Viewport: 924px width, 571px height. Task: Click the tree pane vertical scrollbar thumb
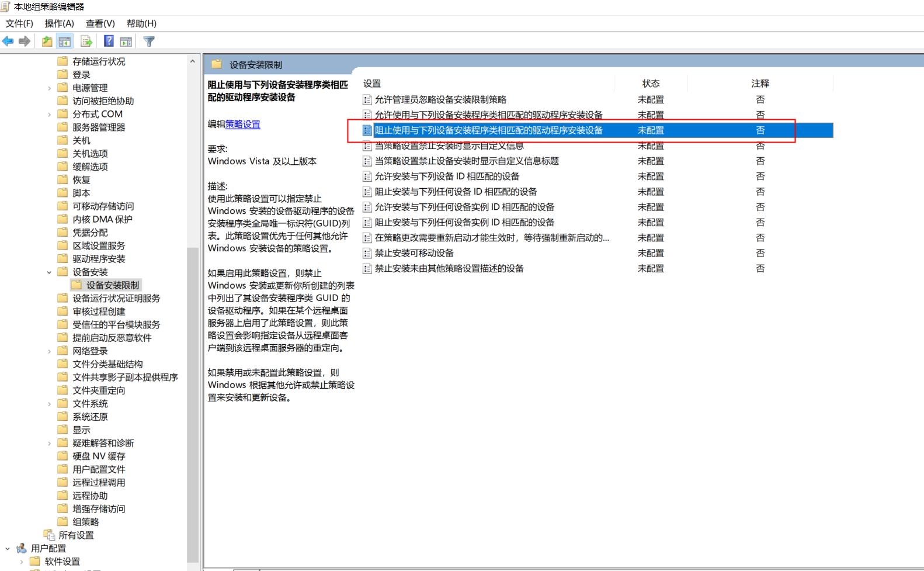(193, 405)
